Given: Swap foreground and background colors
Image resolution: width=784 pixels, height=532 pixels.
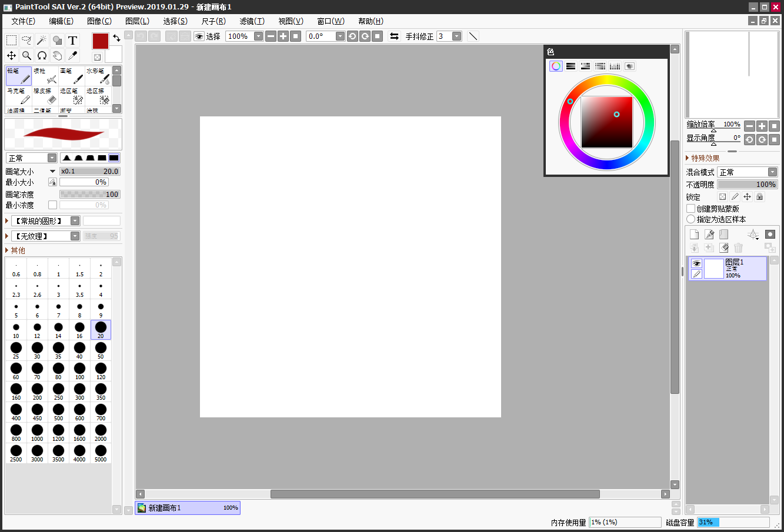Looking at the screenshot, I should point(116,38).
